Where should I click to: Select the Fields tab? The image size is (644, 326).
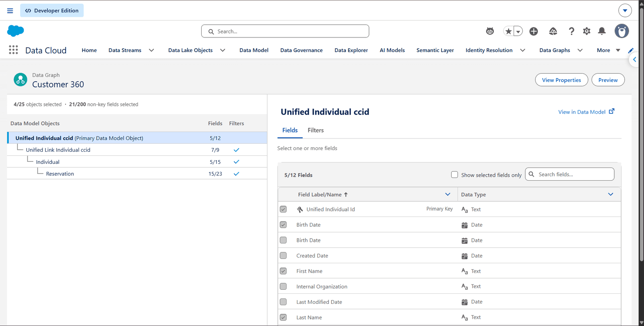click(x=290, y=130)
